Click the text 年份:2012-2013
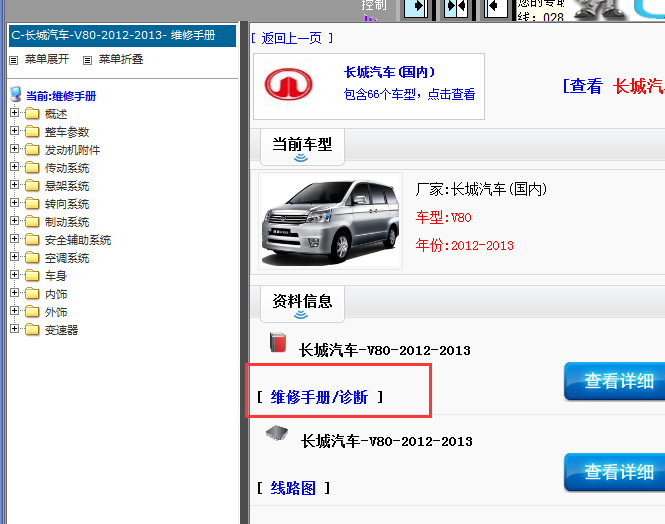Image resolution: width=665 pixels, height=524 pixels. coord(464,245)
